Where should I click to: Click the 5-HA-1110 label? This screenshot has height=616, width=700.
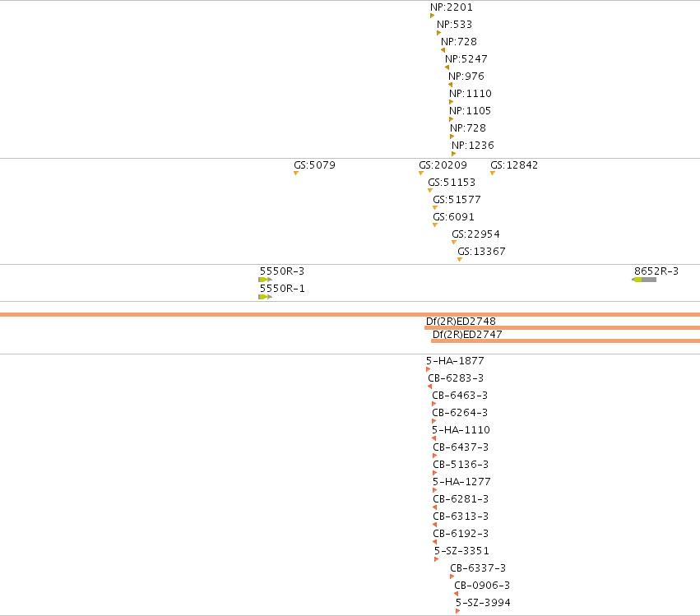461,430
